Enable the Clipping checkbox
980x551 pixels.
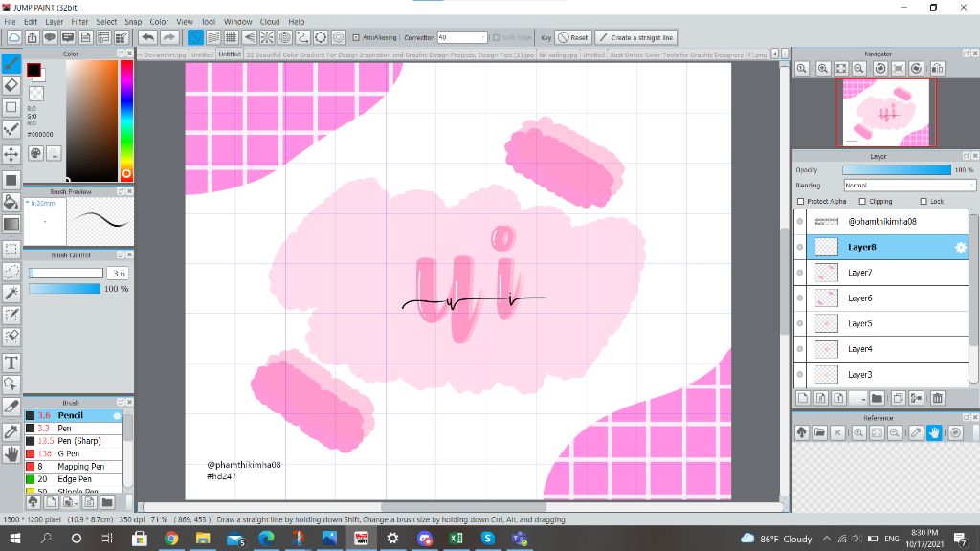coord(862,201)
